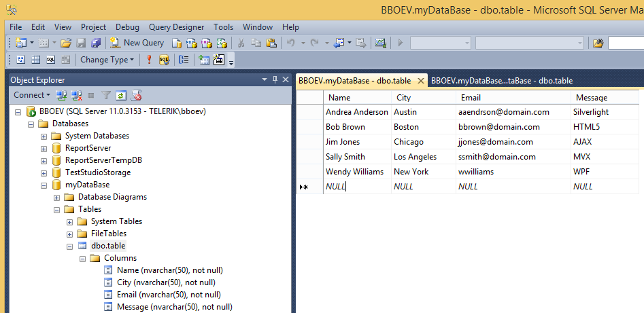The image size is (644, 313).
Task: Expand the System Databases folder
Action: click(x=44, y=136)
